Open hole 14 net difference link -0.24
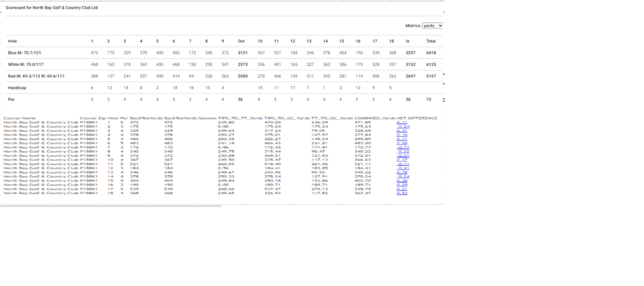Image resolution: width=644 pixels, height=286 pixels. pos(402,176)
